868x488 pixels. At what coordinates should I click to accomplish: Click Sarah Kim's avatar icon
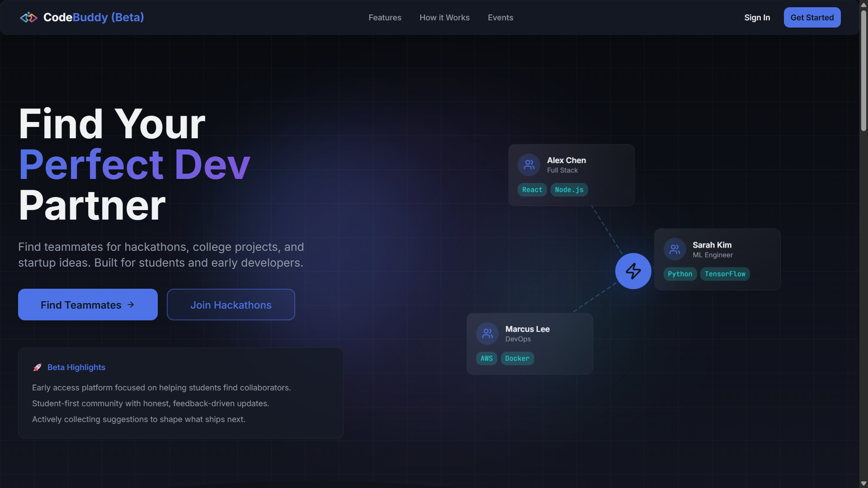(675, 249)
